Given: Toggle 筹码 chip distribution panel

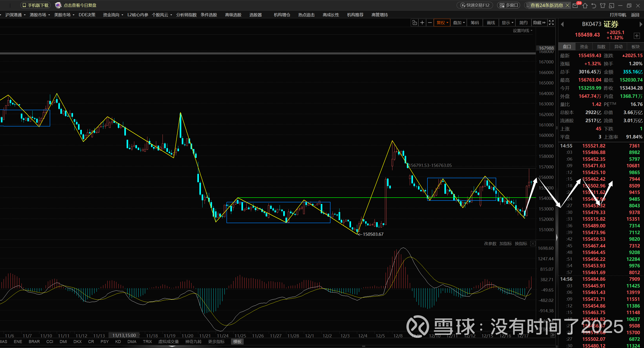Looking at the screenshot, I should pyautogui.click(x=474, y=23).
